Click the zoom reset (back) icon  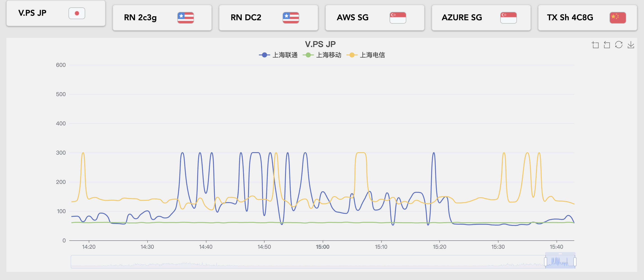tap(607, 45)
